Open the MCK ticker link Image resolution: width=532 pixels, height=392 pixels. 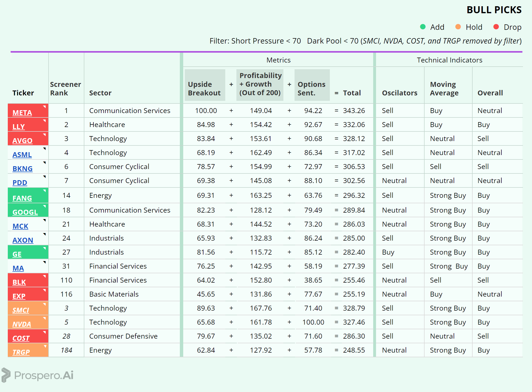(20, 226)
